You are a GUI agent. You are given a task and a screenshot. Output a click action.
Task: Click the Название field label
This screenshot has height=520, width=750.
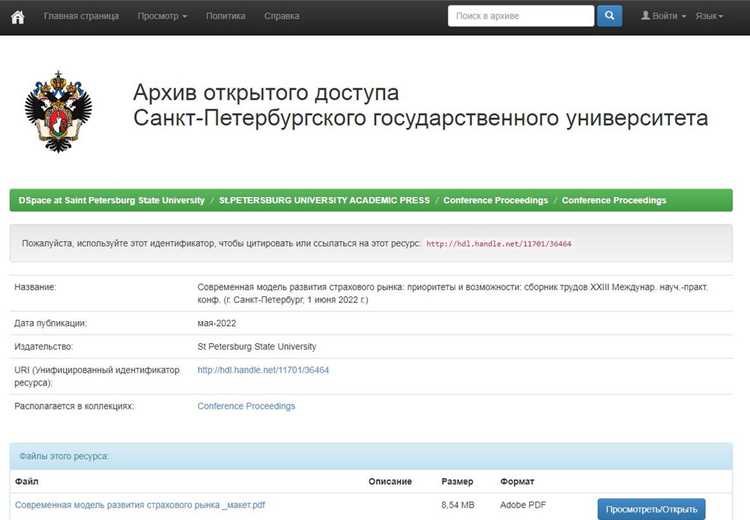point(35,287)
